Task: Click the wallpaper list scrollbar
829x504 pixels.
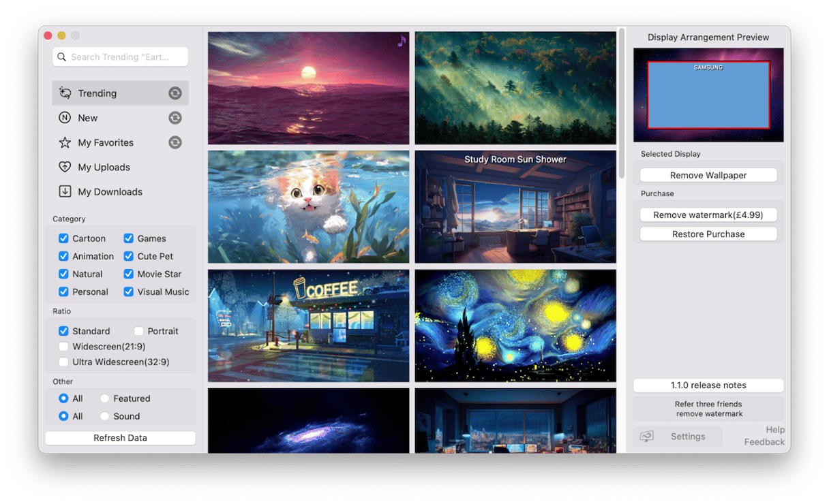Action: pyautogui.click(x=622, y=102)
